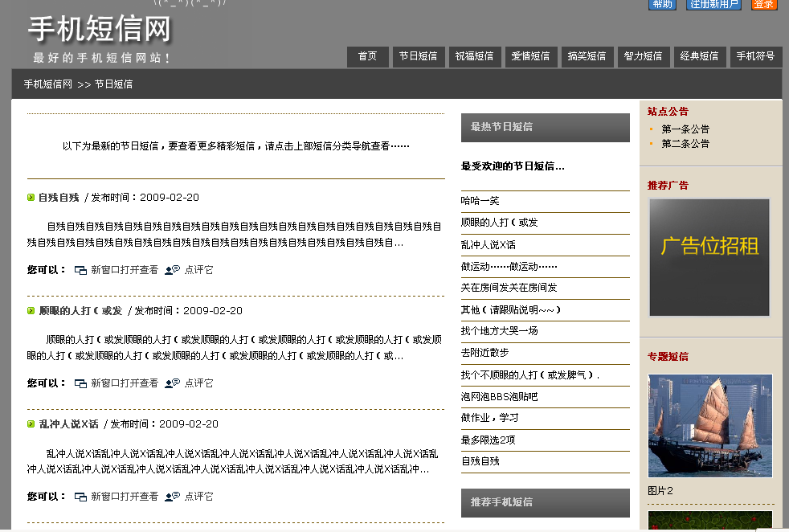Image resolution: width=789 pixels, height=532 pixels.
Task: Click the 广告位招租 ad banner
Action: coord(709,257)
